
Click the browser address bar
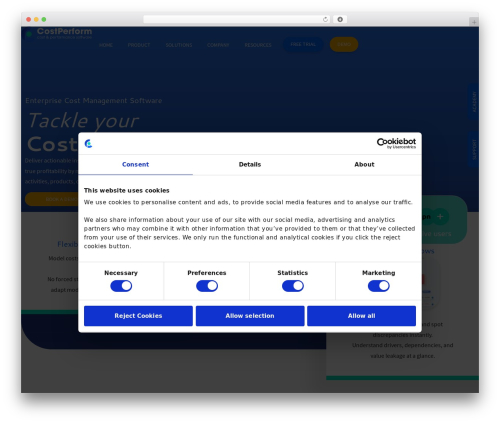[237, 19]
